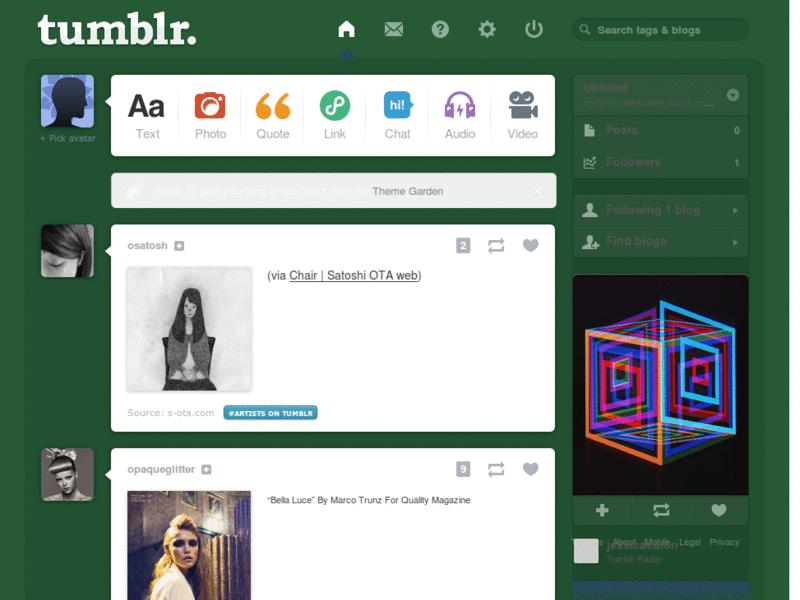Like the osatosh post
800x600 pixels.
(531, 245)
